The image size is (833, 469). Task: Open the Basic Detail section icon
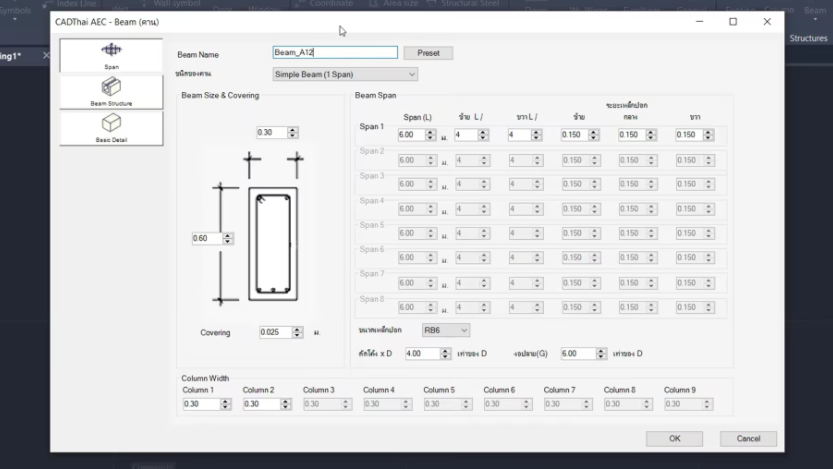111,128
